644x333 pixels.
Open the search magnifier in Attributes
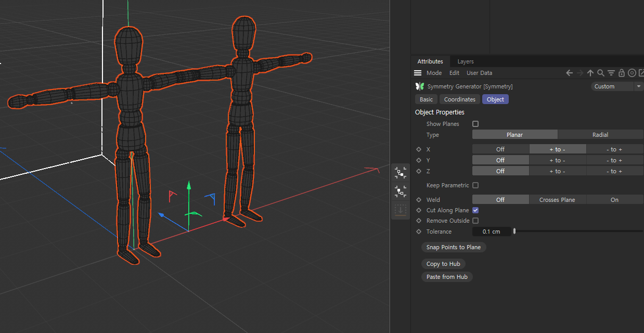601,73
